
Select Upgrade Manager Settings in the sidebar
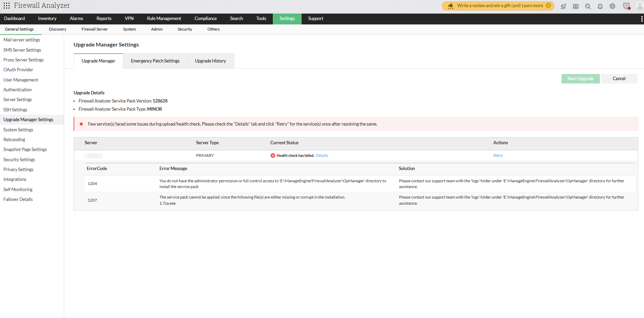click(28, 120)
